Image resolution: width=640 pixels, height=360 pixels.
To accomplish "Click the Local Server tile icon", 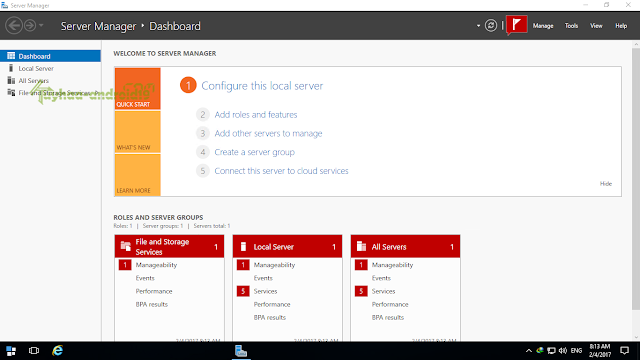I will point(243,247).
